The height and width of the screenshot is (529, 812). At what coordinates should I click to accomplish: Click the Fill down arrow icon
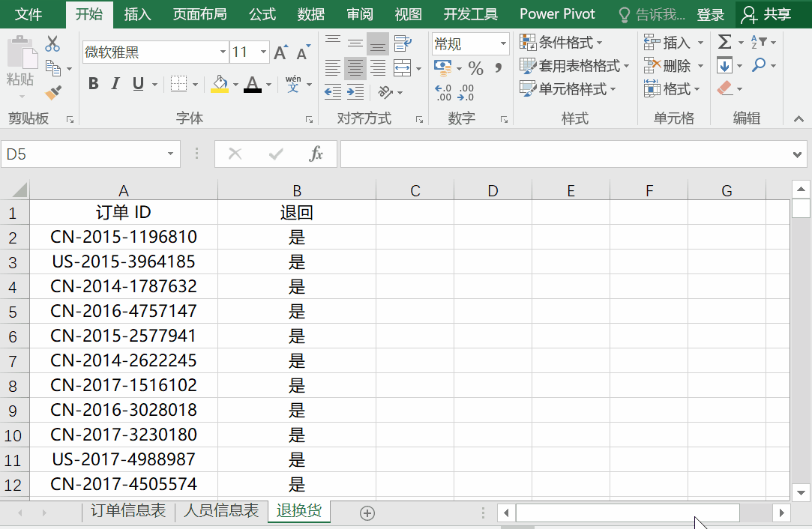click(724, 66)
